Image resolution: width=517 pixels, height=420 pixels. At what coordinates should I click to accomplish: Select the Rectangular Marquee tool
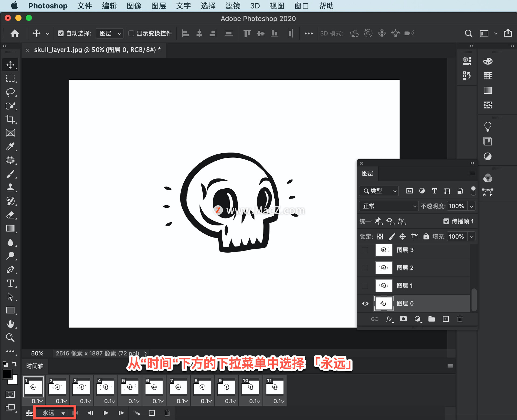pyautogui.click(x=10, y=78)
